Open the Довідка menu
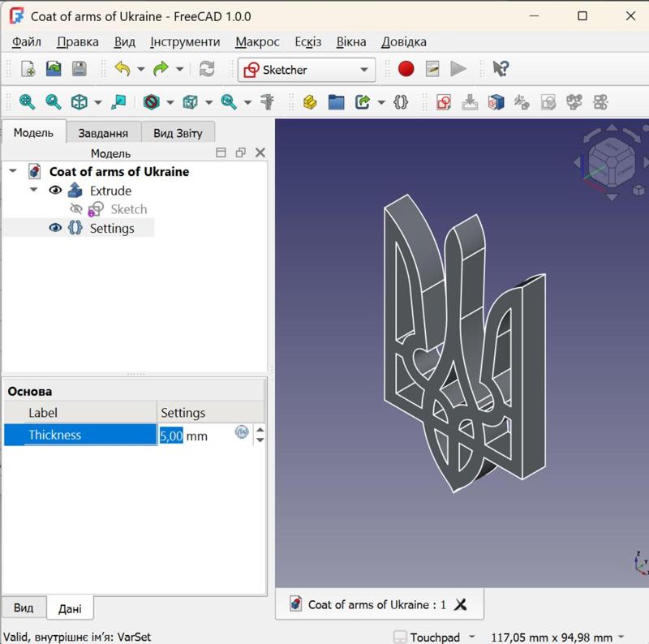The image size is (649, 644). [403, 42]
